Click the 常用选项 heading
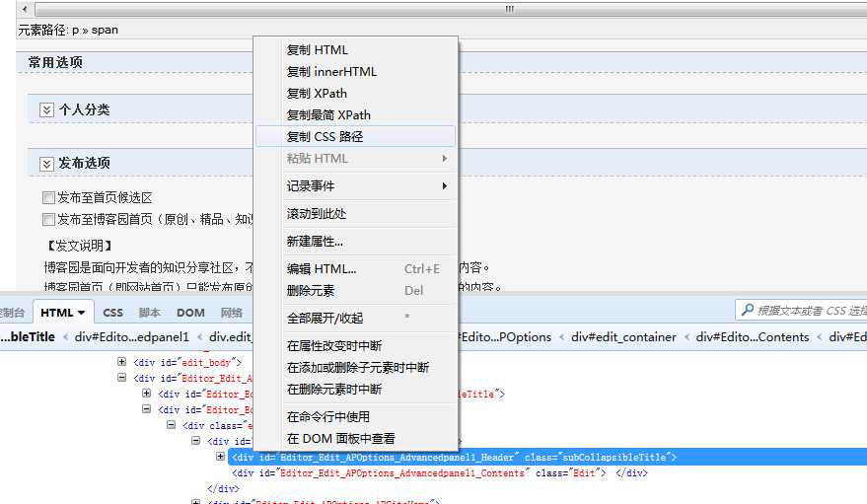This screenshot has height=504, width=867. 55,62
